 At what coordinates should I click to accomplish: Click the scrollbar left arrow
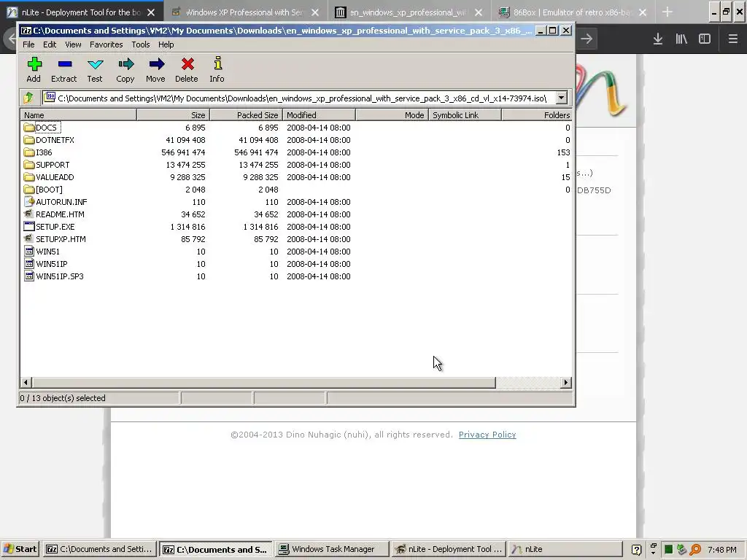point(26,382)
